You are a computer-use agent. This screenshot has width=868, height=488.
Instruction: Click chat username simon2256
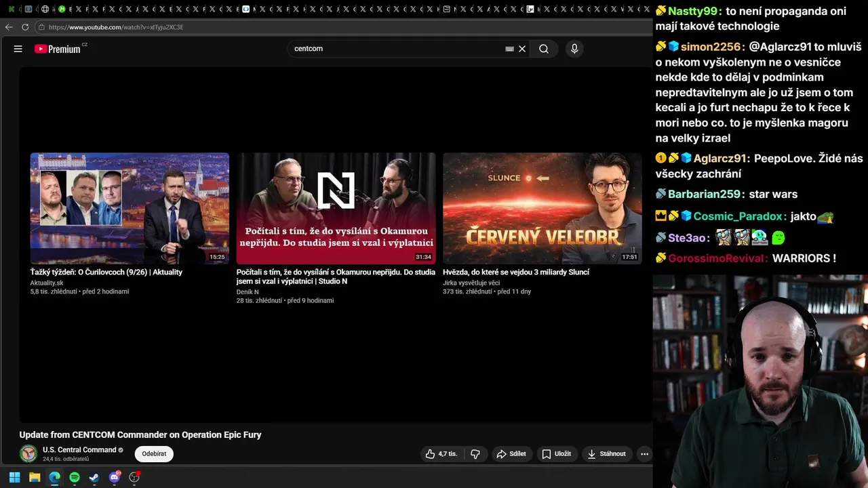pos(713,47)
